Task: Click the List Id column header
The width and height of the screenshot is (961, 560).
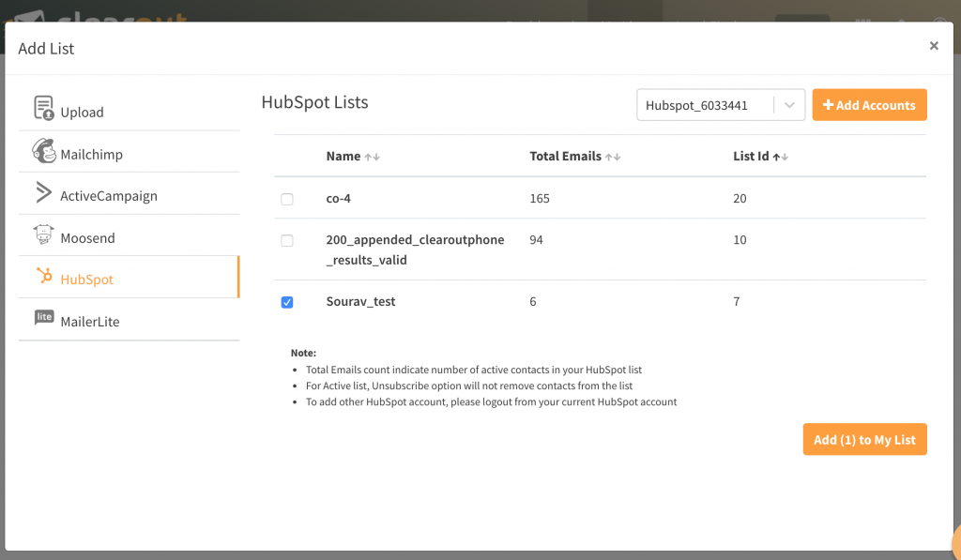Action: tap(751, 157)
